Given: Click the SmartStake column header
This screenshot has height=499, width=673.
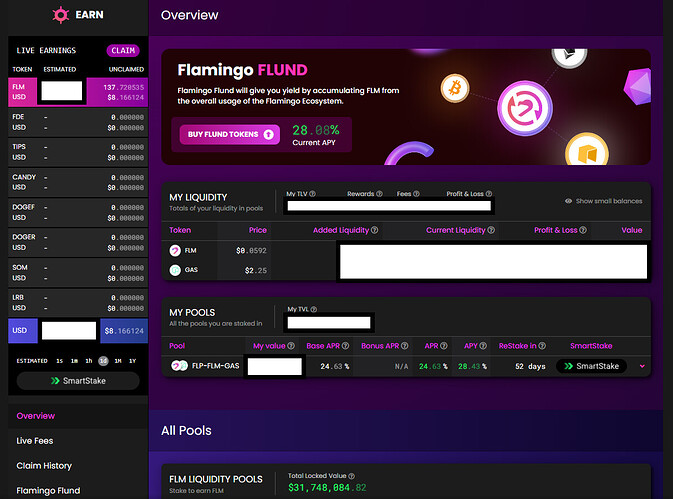Looking at the screenshot, I should (x=591, y=346).
